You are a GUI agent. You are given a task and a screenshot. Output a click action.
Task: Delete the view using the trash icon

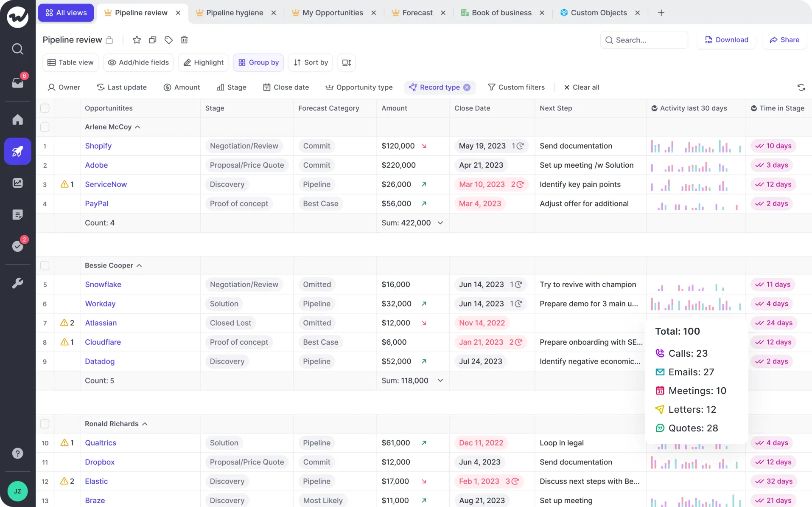184,39
